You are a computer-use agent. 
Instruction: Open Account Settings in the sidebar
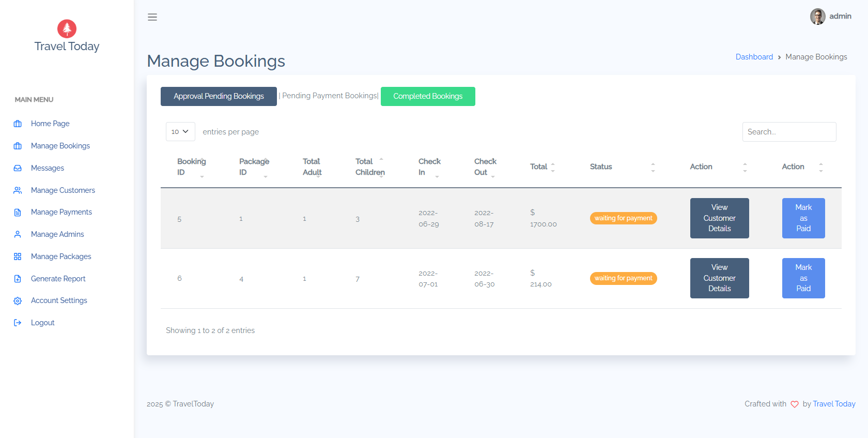click(x=59, y=300)
